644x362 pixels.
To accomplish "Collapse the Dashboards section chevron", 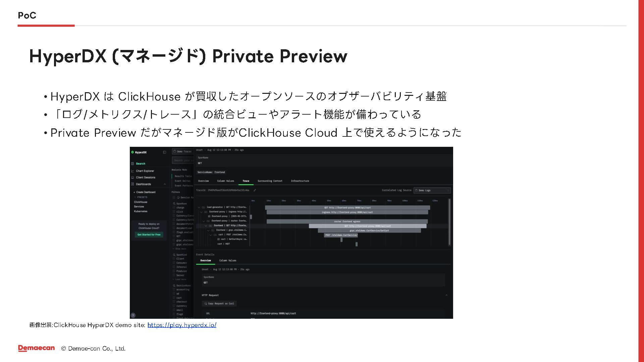I will pyautogui.click(x=165, y=184).
